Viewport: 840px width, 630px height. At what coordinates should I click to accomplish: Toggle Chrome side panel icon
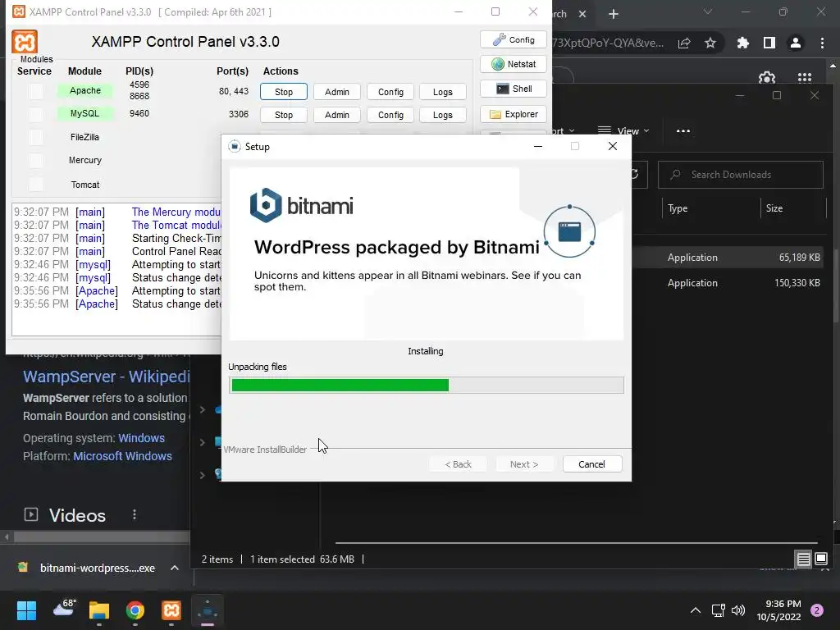[769, 43]
